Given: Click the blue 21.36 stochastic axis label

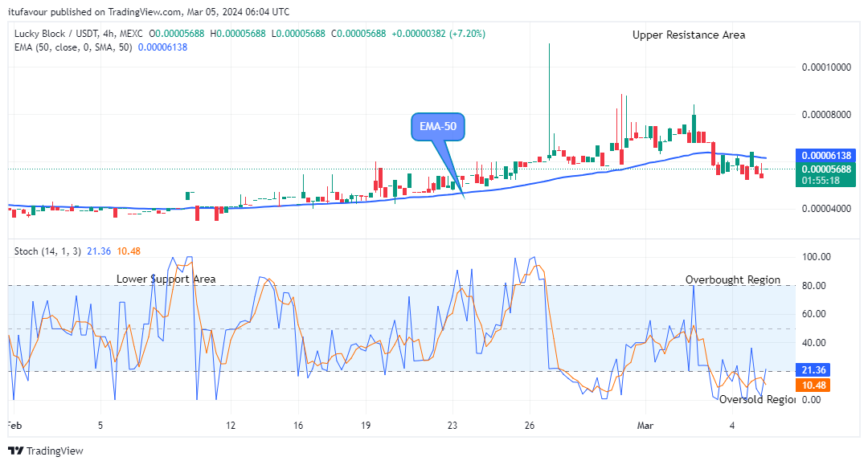Looking at the screenshot, I should (x=813, y=370).
